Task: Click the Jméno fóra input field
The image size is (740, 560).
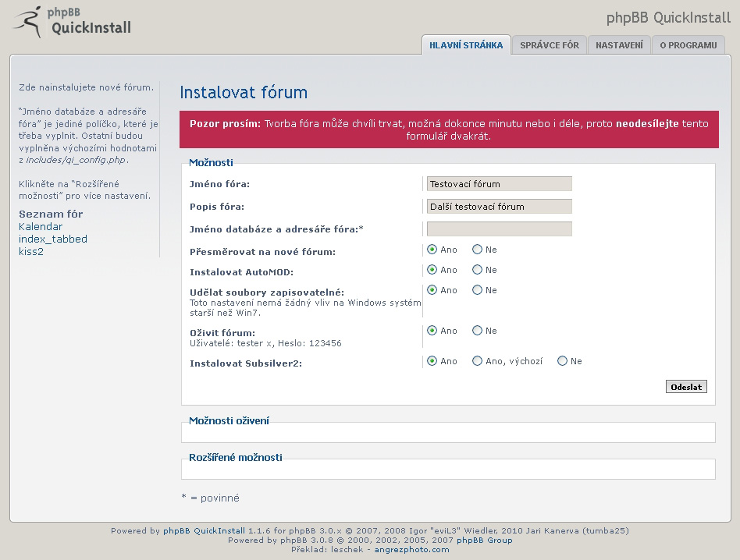Action: [x=500, y=184]
